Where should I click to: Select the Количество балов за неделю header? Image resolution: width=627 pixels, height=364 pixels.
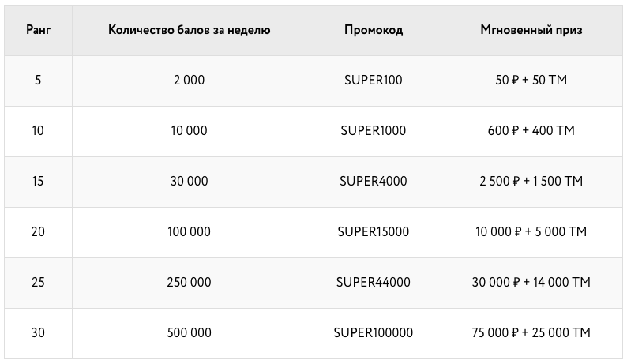(x=190, y=30)
